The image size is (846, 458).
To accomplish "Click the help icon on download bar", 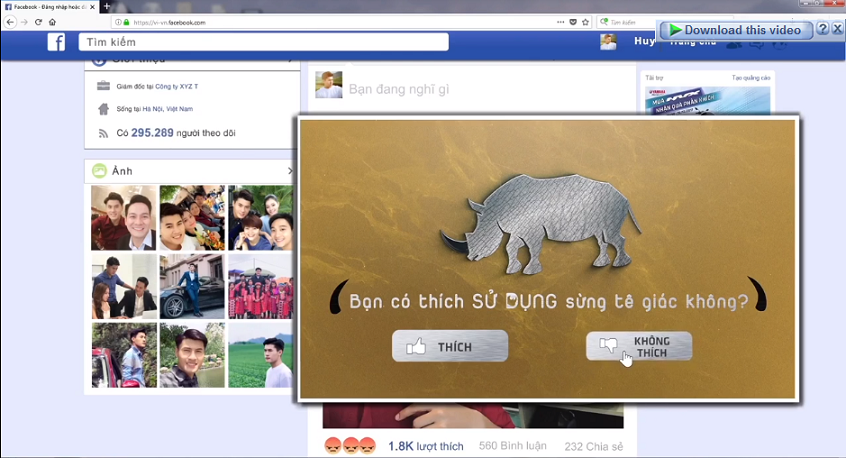I will (822, 29).
